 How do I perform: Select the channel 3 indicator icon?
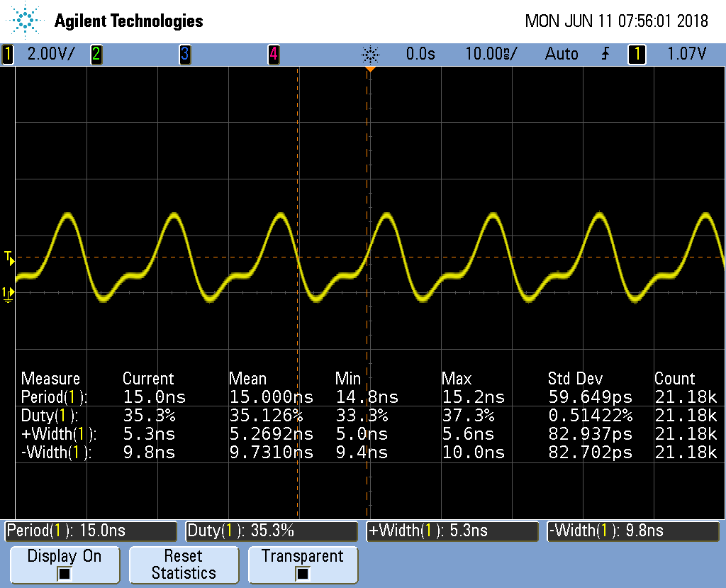[x=185, y=53]
